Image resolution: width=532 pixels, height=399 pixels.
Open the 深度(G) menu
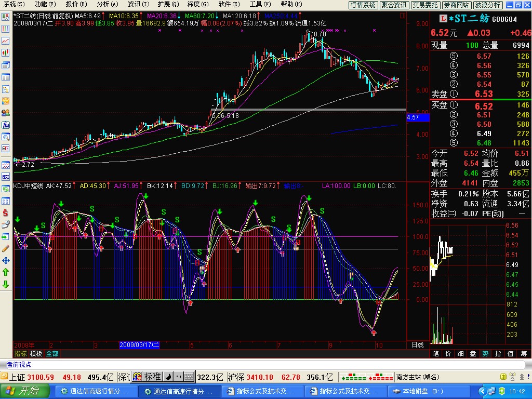point(198,4)
